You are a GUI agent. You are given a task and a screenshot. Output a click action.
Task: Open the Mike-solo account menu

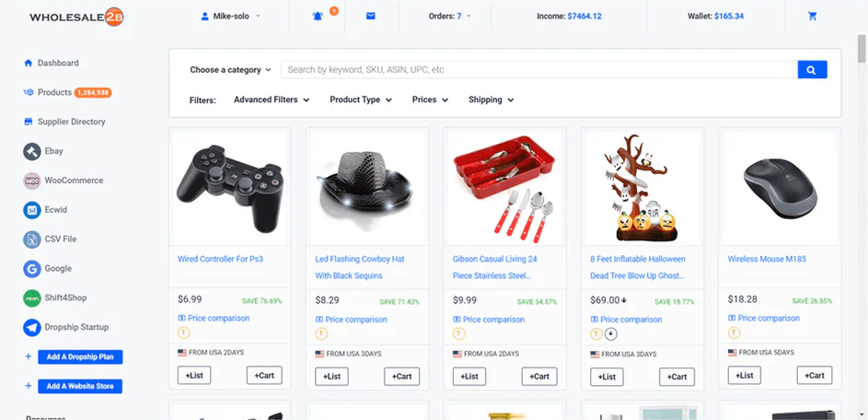231,16
